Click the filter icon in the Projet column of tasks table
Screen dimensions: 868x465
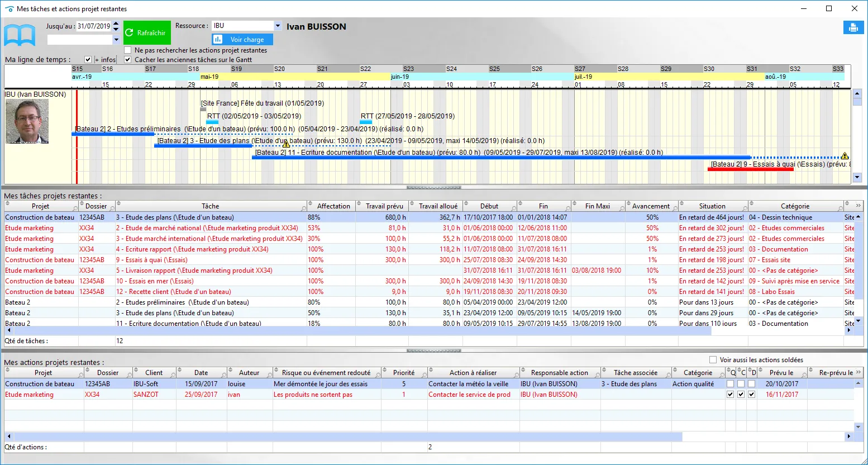point(75,208)
